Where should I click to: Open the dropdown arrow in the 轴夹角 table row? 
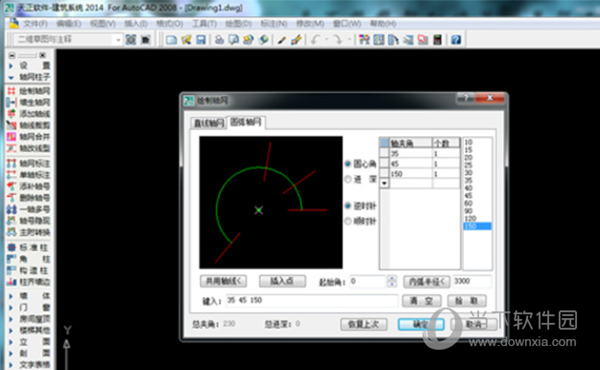tap(384, 184)
